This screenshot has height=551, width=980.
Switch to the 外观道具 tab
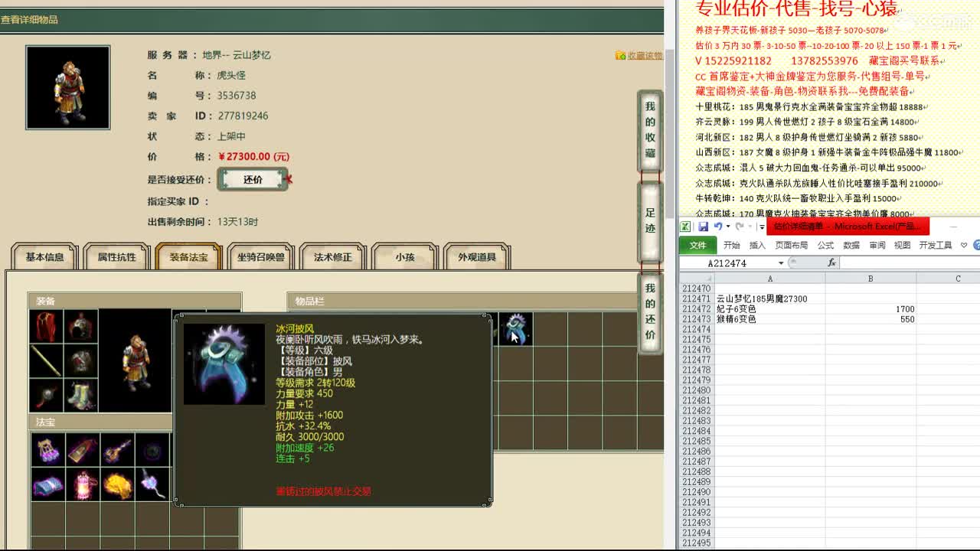[476, 257]
